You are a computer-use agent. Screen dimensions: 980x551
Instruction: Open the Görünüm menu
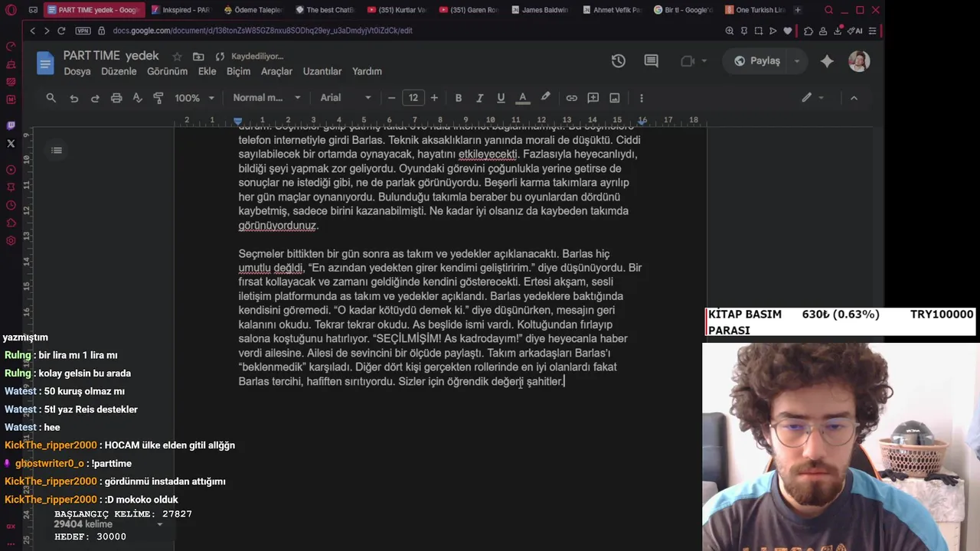pos(167,71)
